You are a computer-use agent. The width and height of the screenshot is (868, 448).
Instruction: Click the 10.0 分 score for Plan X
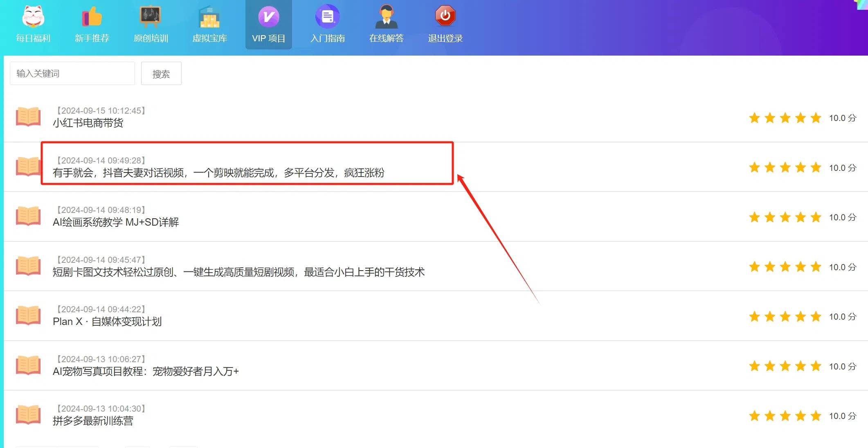[843, 317]
